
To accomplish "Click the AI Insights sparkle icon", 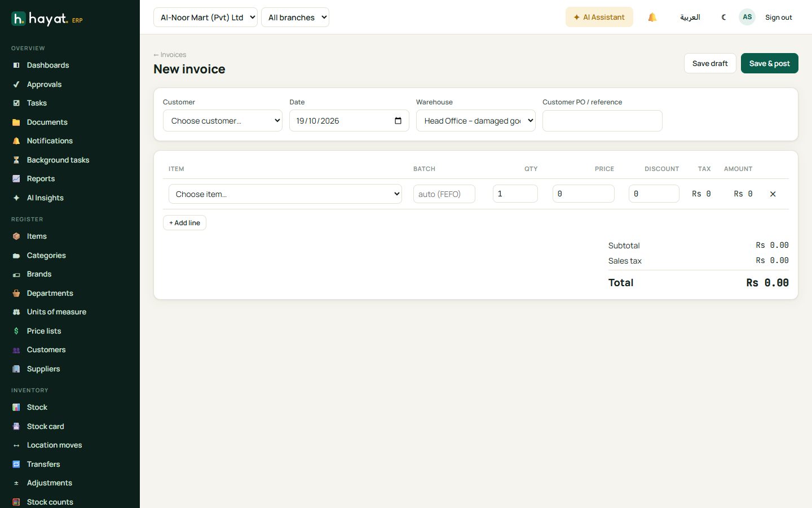I will tap(16, 198).
